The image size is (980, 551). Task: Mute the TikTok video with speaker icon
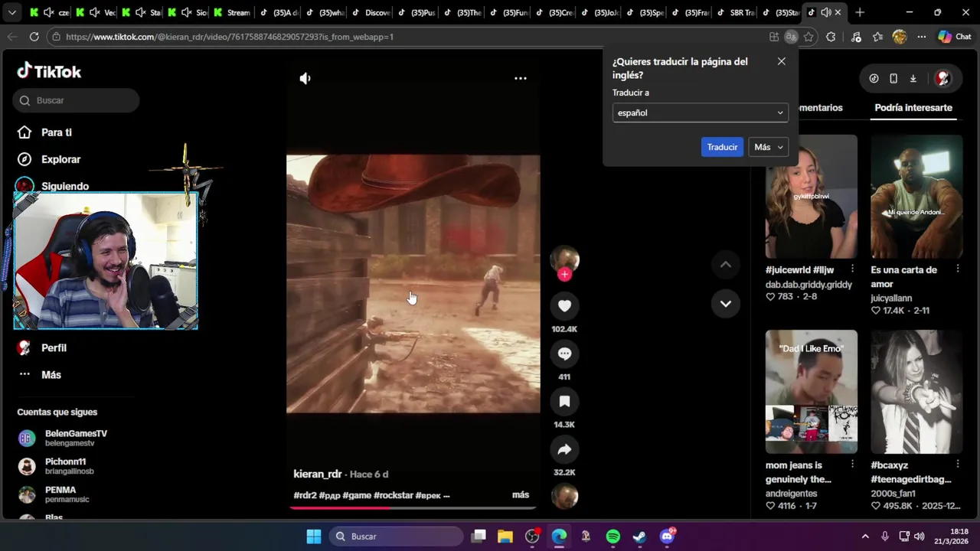pyautogui.click(x=305, y=78)
